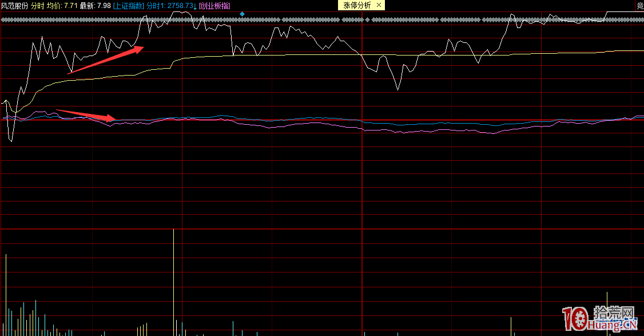Click the lone gray diamond between marker groups
This screenshot has height=336, width=644.
(x=368, y=19)
